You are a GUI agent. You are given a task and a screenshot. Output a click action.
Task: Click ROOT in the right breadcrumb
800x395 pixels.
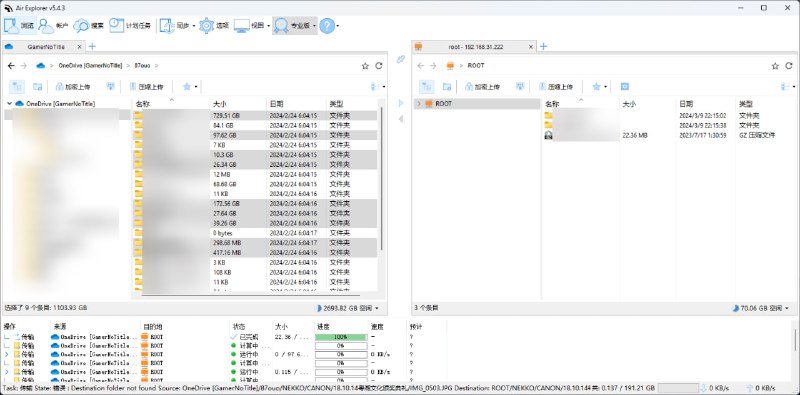tap(476, 65)
